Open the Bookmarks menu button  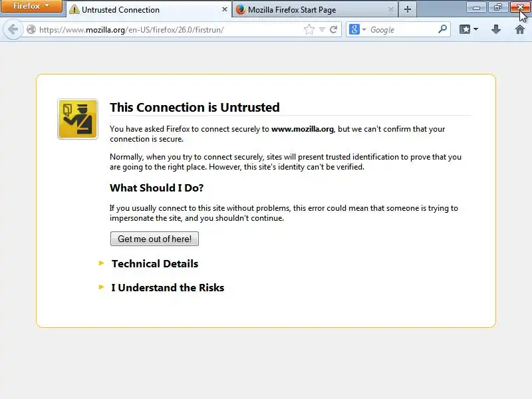pos(469,29)
